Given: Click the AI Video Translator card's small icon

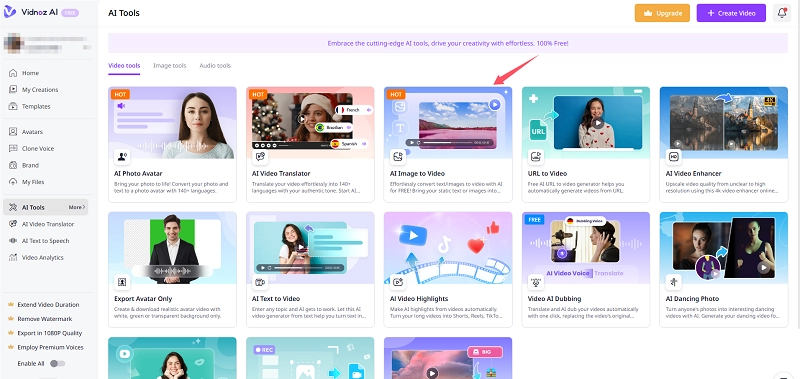Looking at the screenshot, I should point(260,156).
